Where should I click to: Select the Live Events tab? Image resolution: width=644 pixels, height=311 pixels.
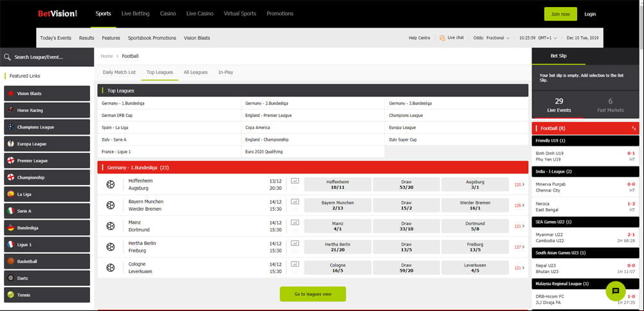(559, 105)
